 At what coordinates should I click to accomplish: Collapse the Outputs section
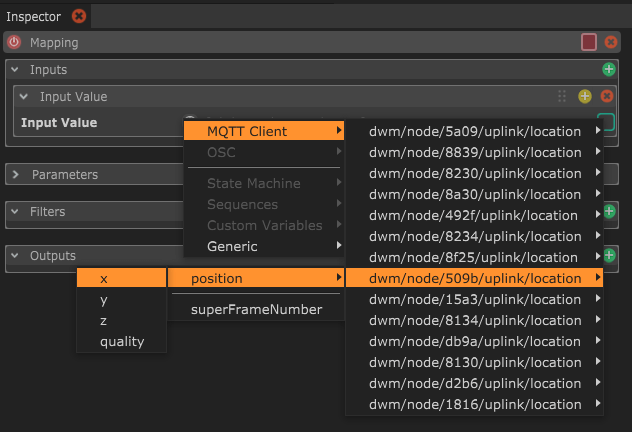click(x=16, y=256)
